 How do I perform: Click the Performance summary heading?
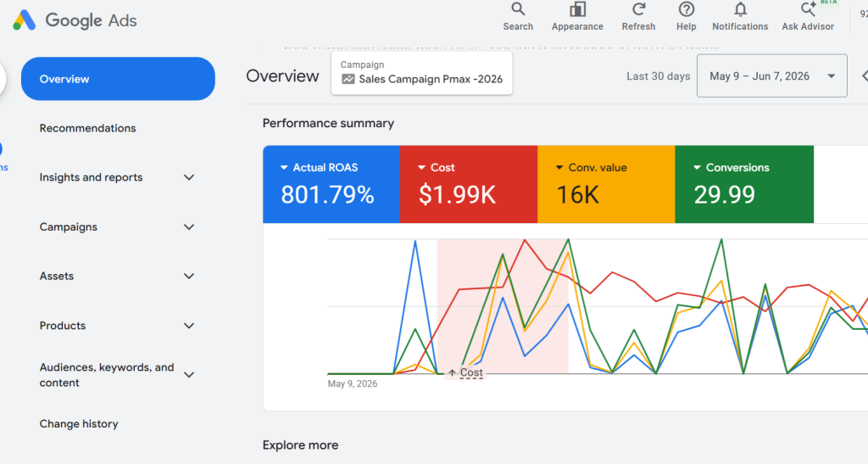click(x=328, y=123)
